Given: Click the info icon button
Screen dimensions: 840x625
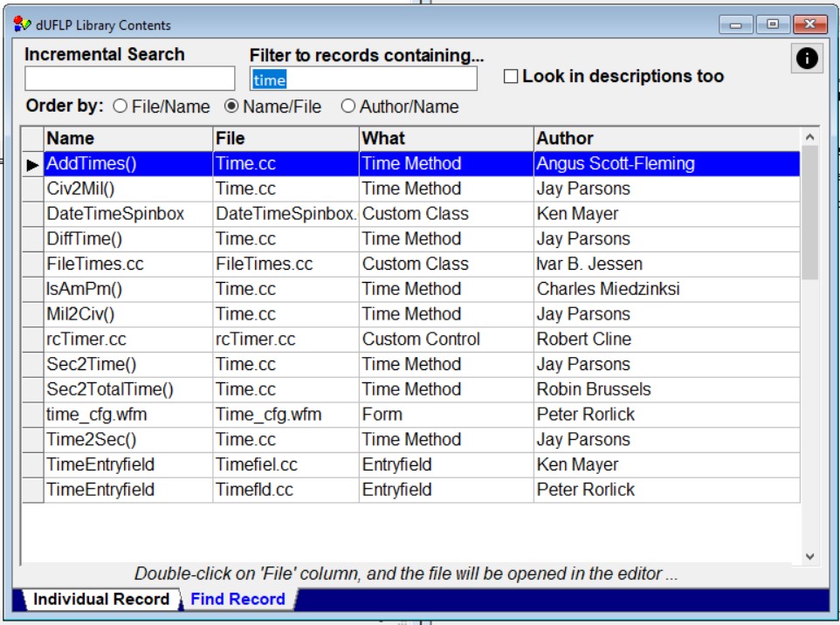Looking at the screenshot, I should pyautogui.click(x=808, y=58).
